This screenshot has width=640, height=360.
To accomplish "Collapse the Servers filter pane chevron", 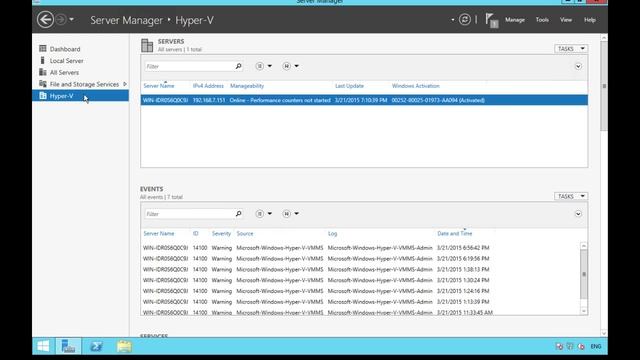I will coord(578,66).
